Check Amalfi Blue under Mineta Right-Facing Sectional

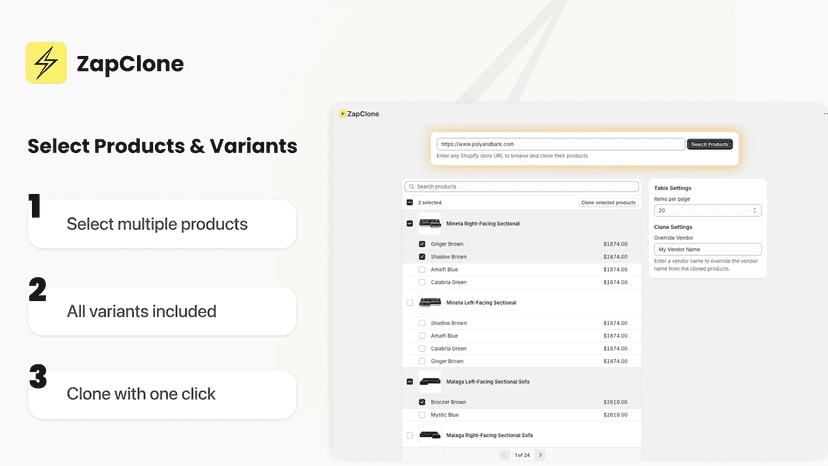pos(422,269)
